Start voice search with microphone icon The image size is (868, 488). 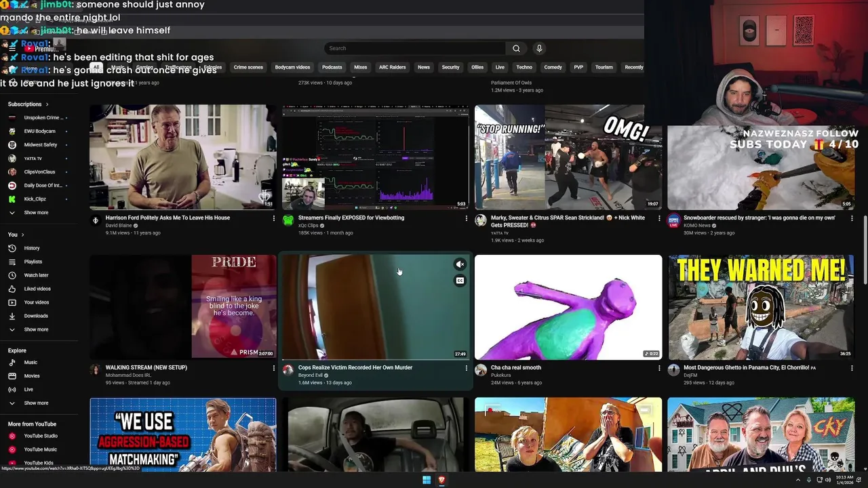click(539, 48)
